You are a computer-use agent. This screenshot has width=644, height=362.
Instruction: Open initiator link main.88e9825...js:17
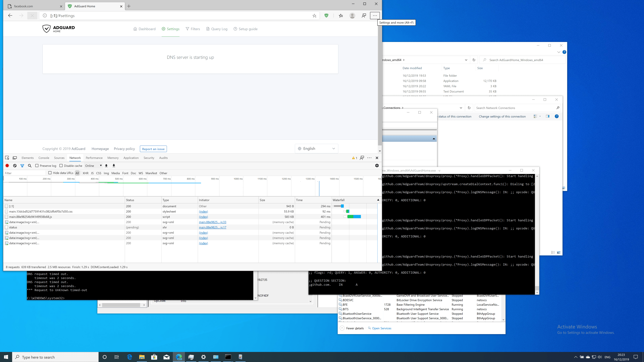(213, 227)
